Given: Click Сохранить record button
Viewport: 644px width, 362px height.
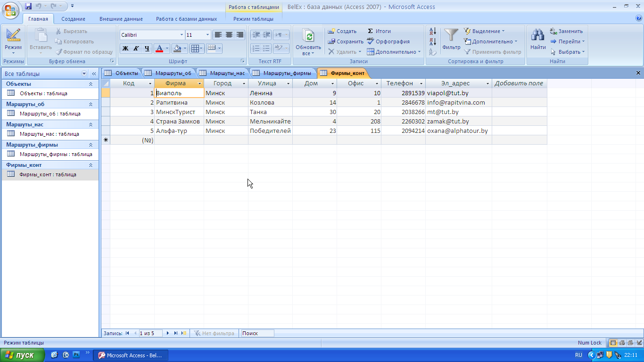Looking at the screenshot, I should click(x=346, y=41).
